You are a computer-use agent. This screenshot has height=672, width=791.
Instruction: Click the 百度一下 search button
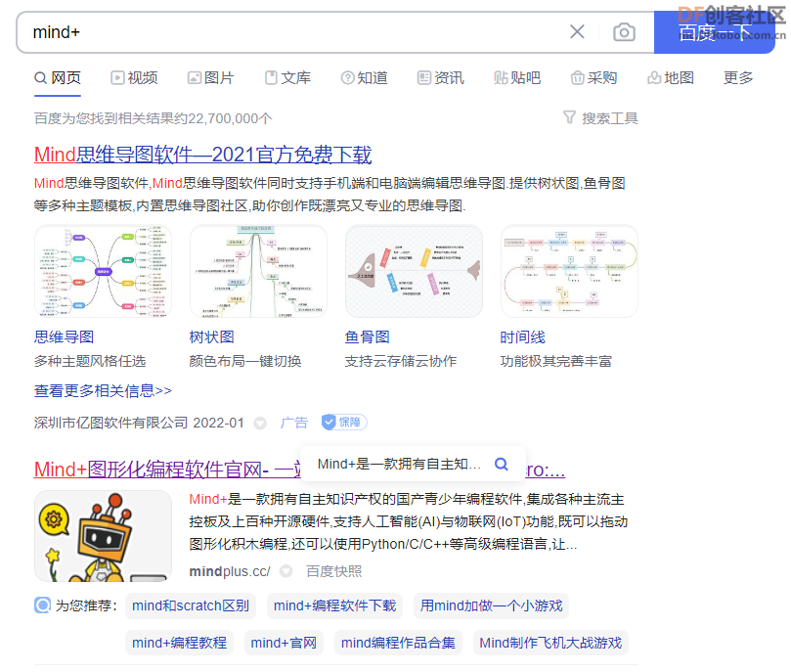[715, 32]
